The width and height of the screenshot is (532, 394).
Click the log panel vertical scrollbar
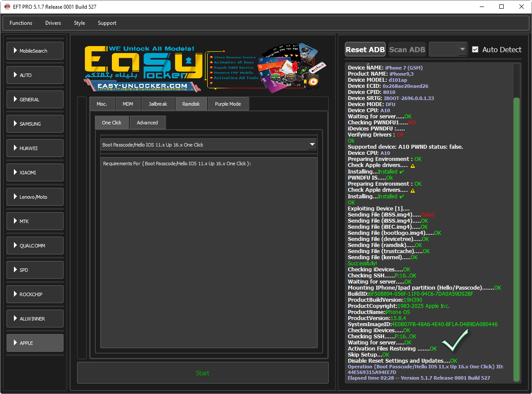click(x=517, y=239)
